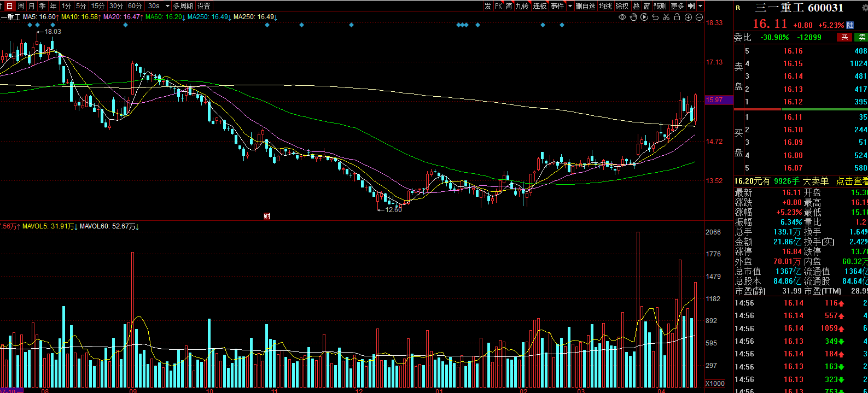Expand dropdown arrow at toolbar right end
The width and height of the screenshot is (868, 393).
pos(700,6)
